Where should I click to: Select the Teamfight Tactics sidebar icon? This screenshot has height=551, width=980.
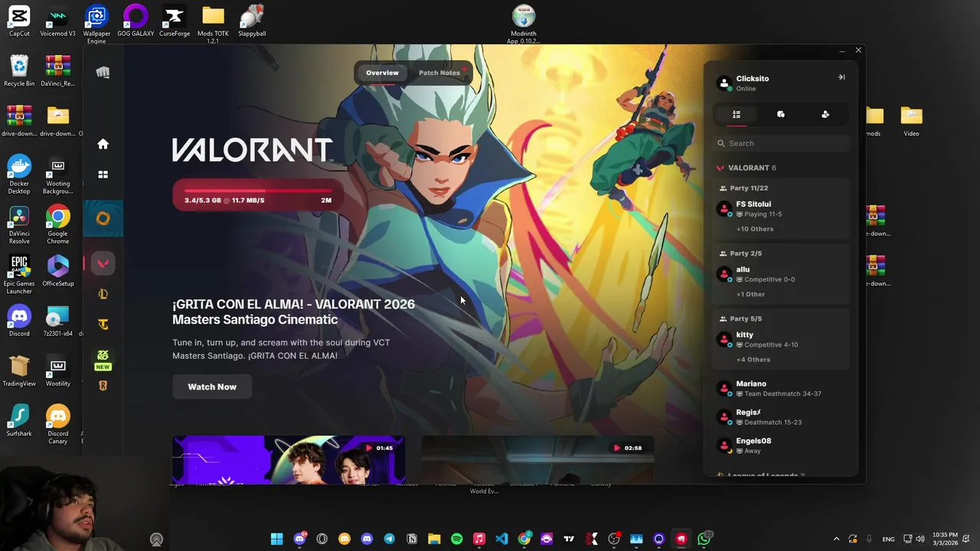(103, 324)
